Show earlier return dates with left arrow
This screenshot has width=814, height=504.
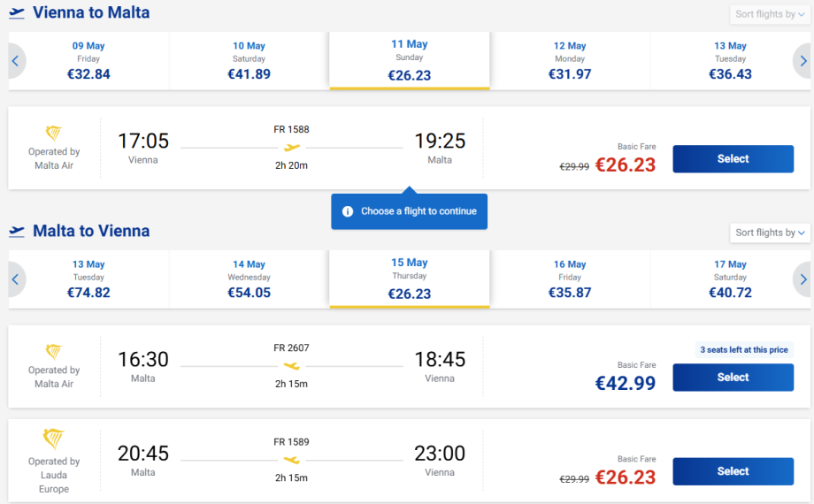click(15, 279)
